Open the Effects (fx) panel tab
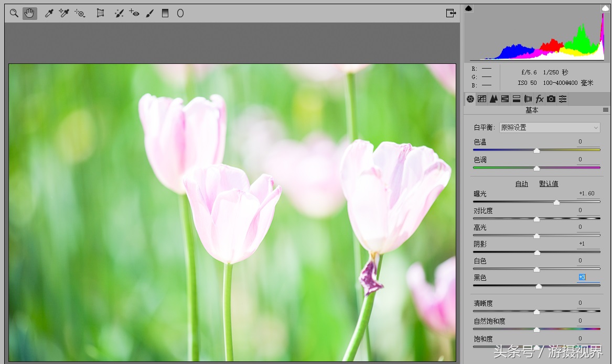The image size is (612, 364). tap(540, 99)
